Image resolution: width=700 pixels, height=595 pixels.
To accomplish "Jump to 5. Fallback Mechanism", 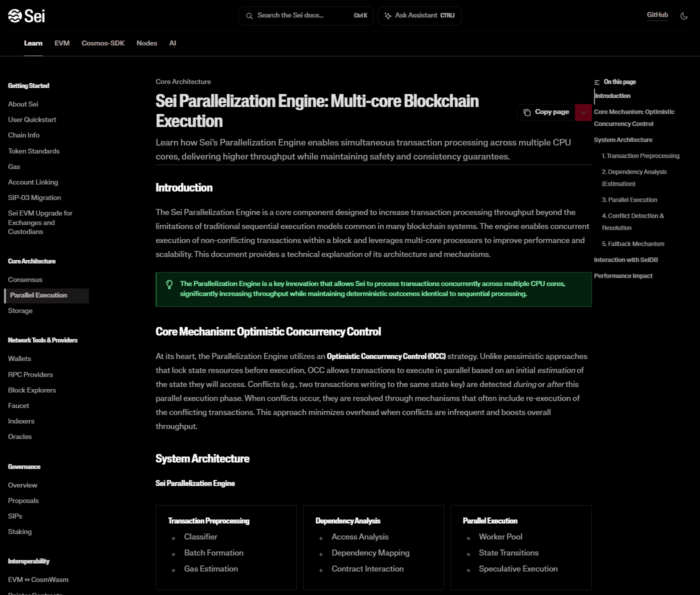I will tap(633, 244).
